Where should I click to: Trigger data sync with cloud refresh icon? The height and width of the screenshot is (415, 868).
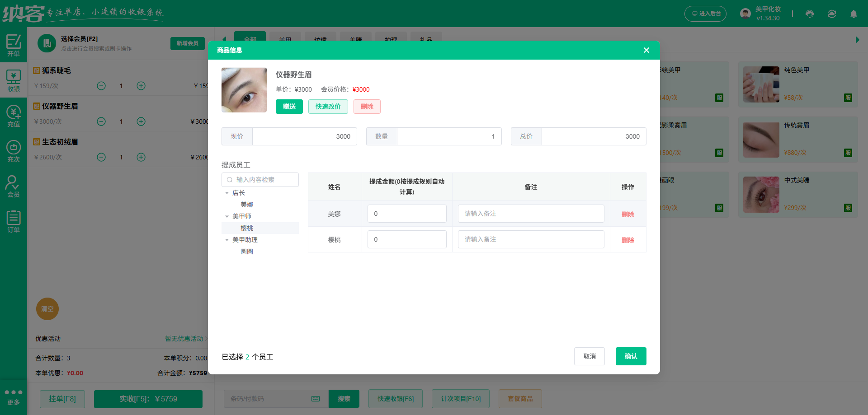coord(831,14)
